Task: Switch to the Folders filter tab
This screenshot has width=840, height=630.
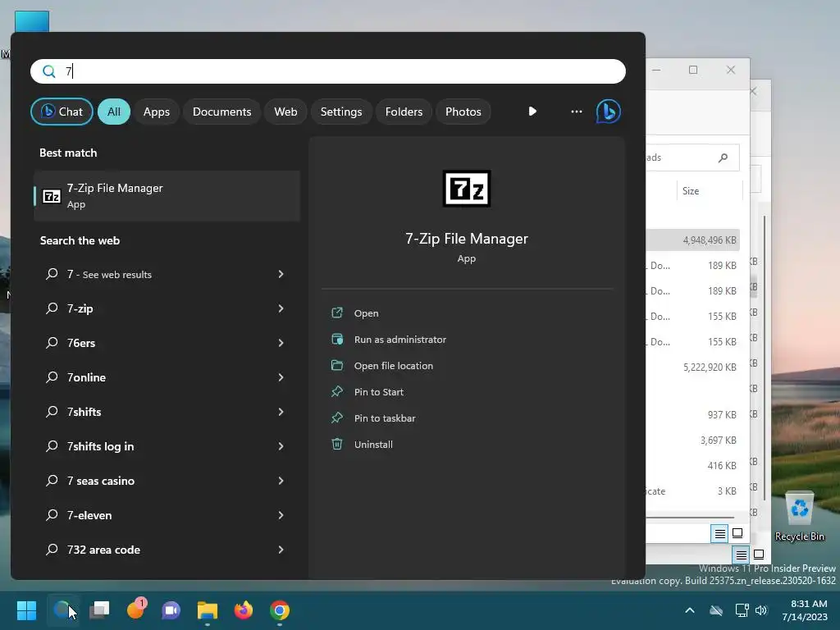Action: (x=404, y=112)
